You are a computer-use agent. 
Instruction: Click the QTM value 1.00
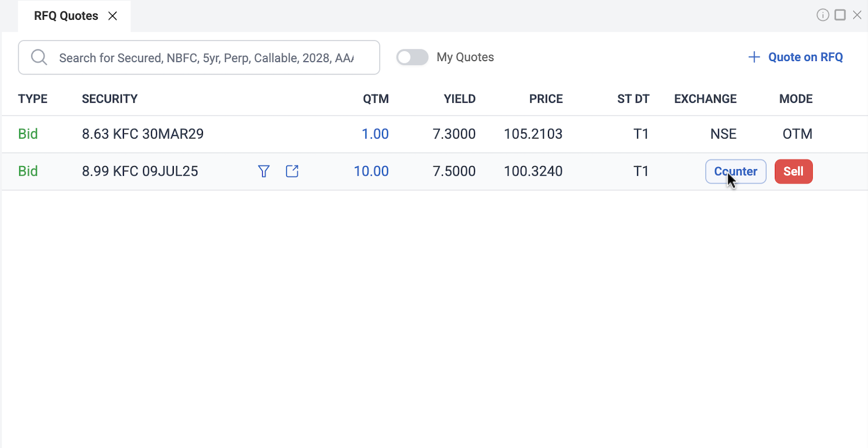375,134
